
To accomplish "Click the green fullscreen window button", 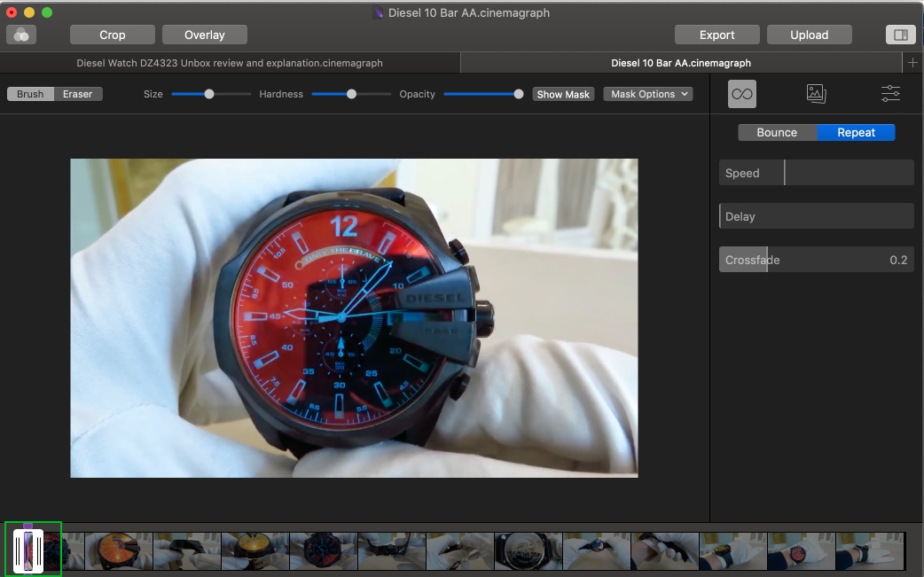I will tap(47, 12).
